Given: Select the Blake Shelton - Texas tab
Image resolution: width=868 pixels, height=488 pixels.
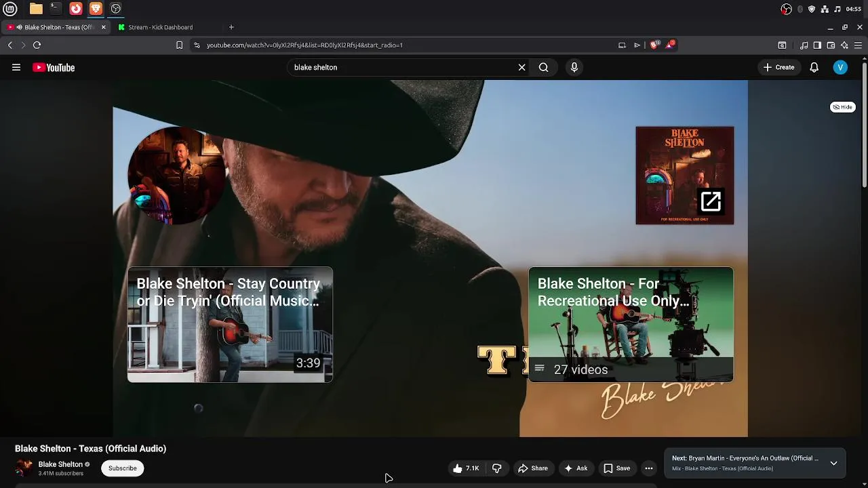Looking at the screenshot, I should 56,27.
